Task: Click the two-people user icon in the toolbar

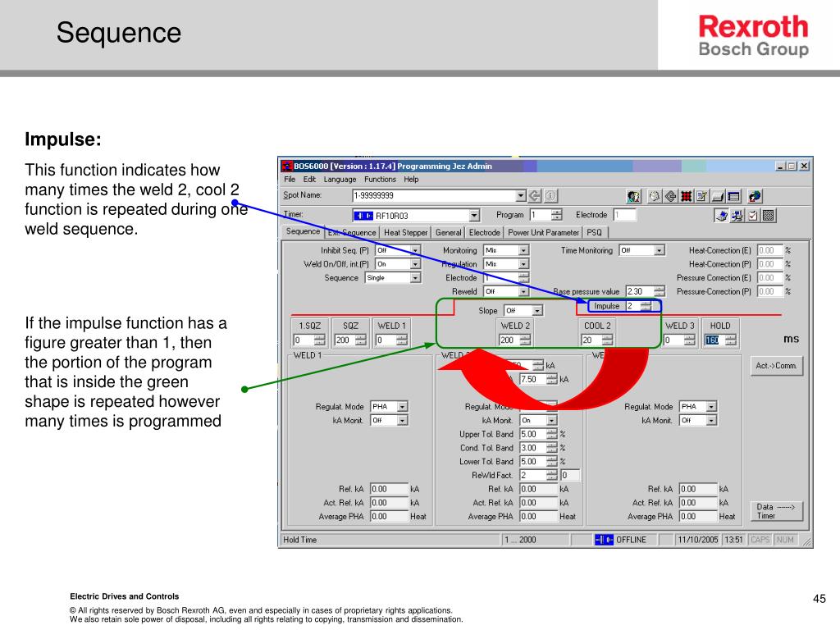Action: 634,197
